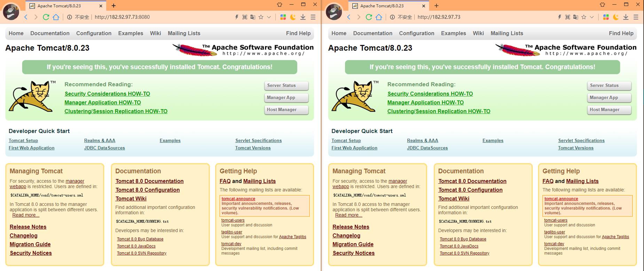Screen dimensions: 644x271
Task: Expand the bookmark dropdown arrow in the right window
Action: 592,17
